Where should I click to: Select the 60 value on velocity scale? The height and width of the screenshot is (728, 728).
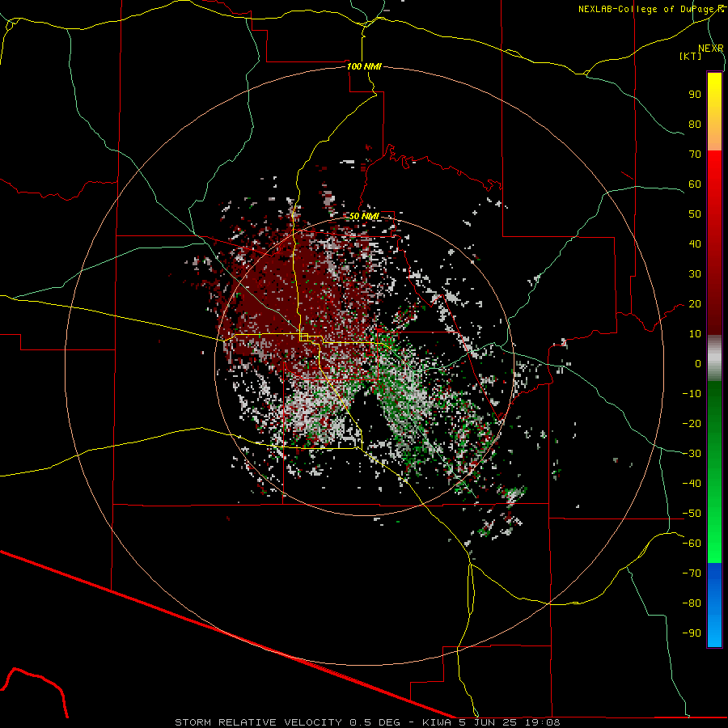coord(695,184)
